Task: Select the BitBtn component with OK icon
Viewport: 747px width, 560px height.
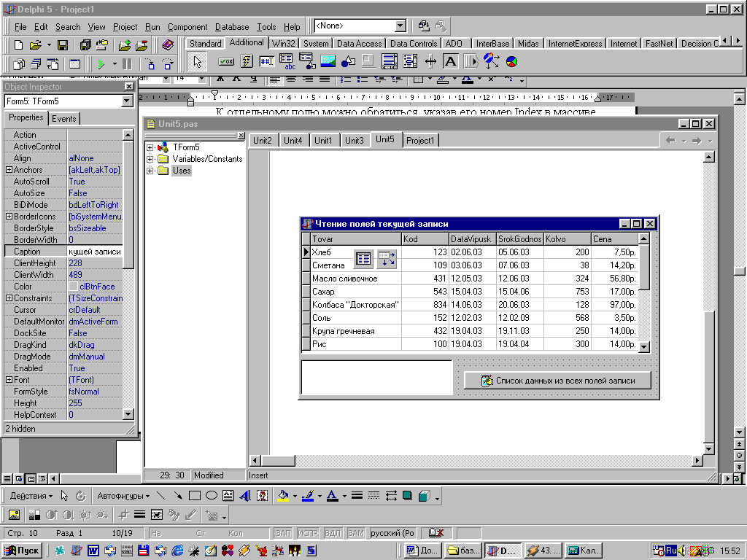Action: (226, 61)
